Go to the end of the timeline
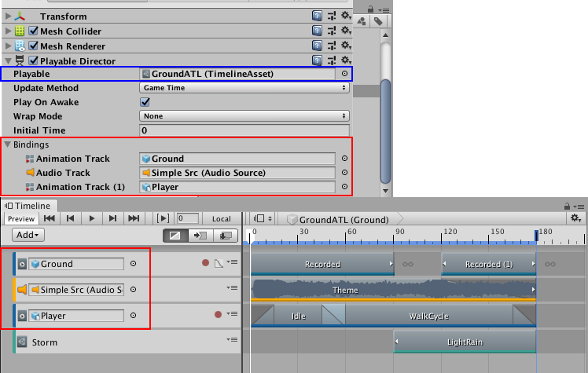The width and height of the screenshot is (588, 373). [134, 218]
